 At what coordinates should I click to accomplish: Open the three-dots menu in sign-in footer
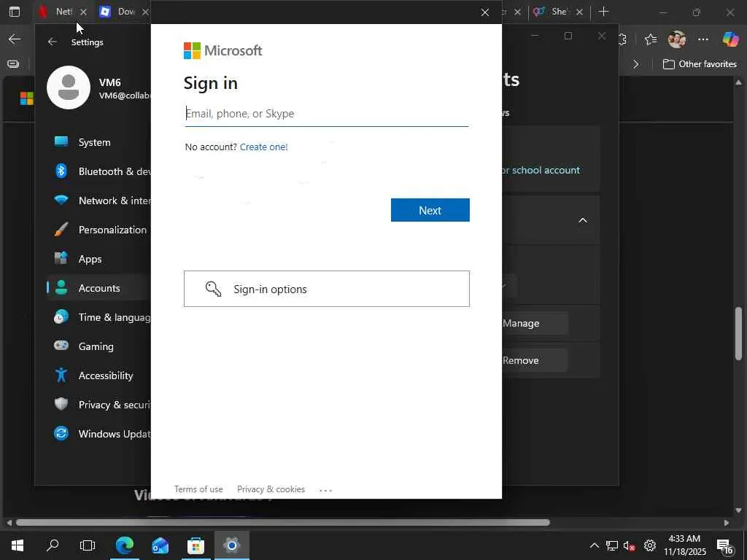325,490
